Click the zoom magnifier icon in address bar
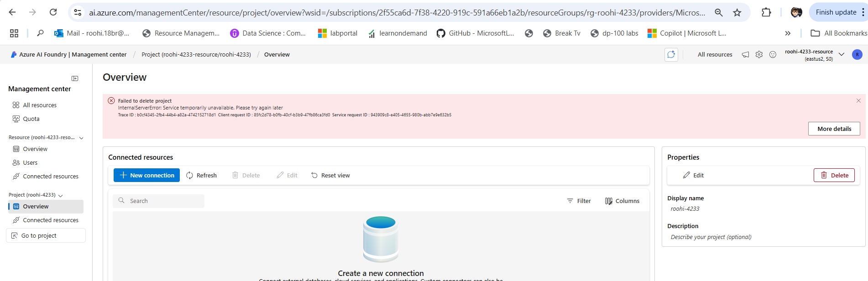 coord(718,12)
